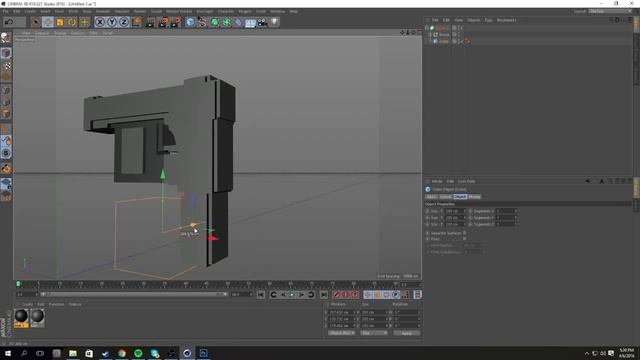Toggle Rotation keyframe recording button
Image resolution: width=640 pixels, height=360 pixels.
(387, 295)
